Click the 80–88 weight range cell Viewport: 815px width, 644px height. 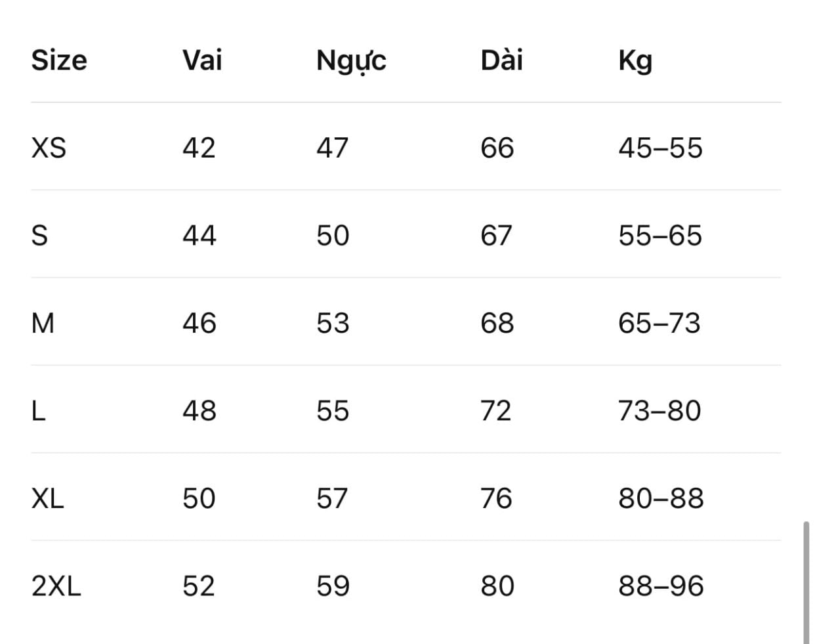661,498
